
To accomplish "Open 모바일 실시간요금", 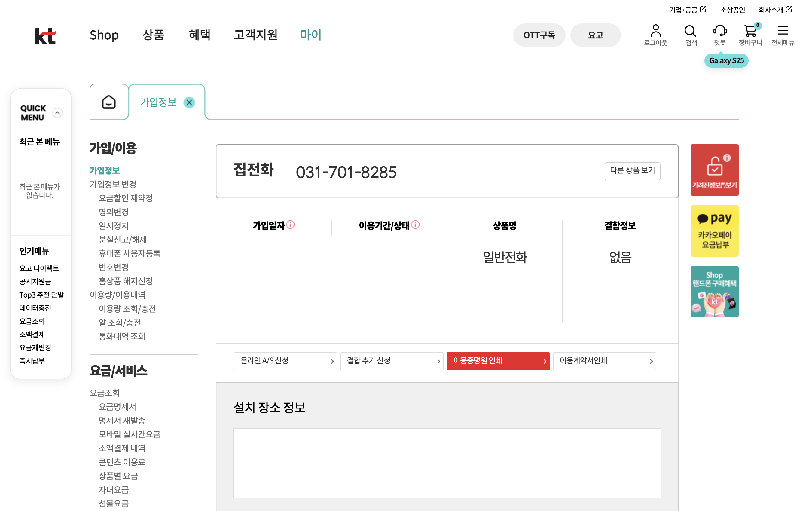I will (130, 434).
